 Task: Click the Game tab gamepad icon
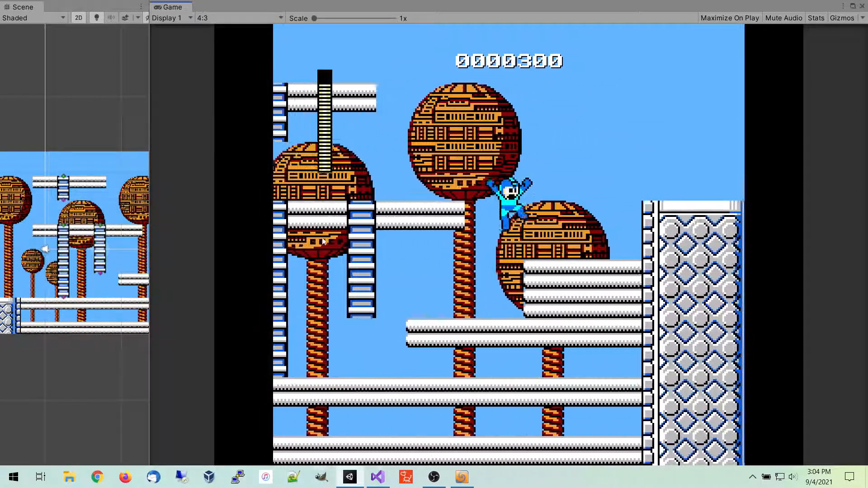coord(158,7)
